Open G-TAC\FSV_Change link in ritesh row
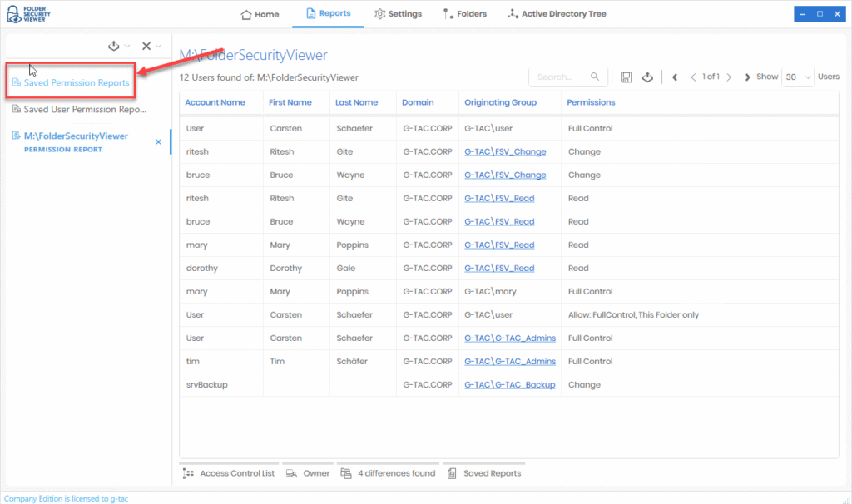This screenshot has width=852, height=504. [505, 151]
